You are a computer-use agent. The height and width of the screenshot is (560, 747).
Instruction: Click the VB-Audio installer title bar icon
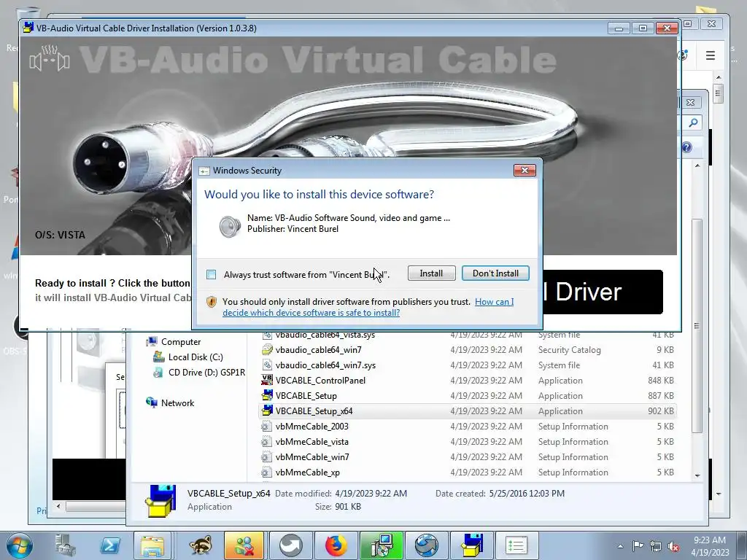[x=28, y=28]
